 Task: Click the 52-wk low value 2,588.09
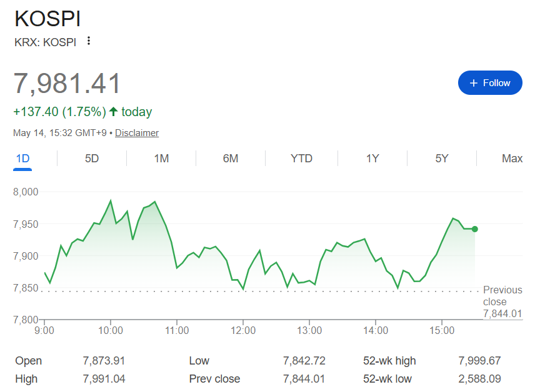480,379
